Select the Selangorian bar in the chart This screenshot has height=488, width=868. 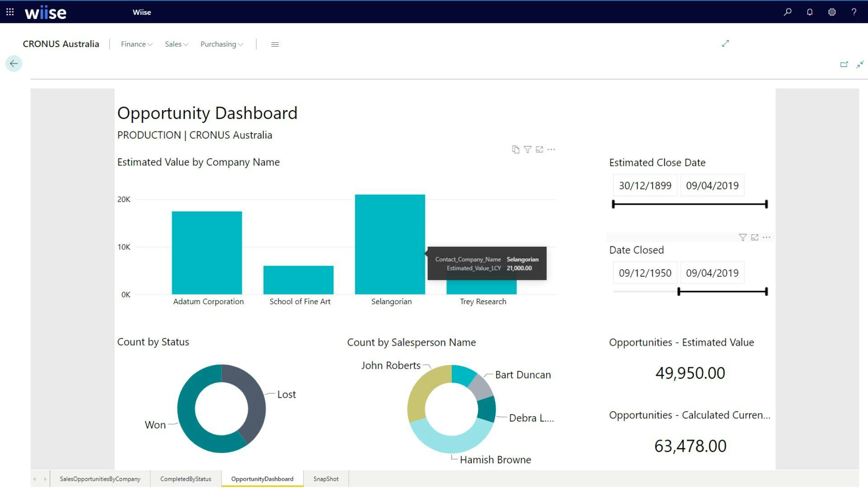[390, 244]
